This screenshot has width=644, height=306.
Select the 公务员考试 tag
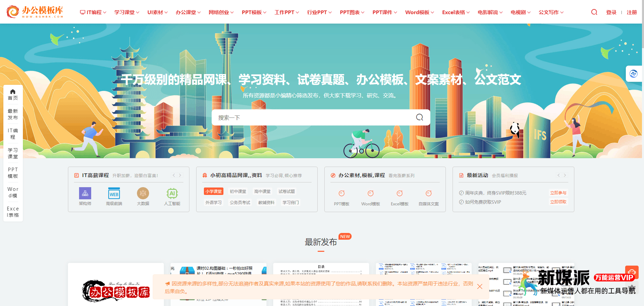240,202
